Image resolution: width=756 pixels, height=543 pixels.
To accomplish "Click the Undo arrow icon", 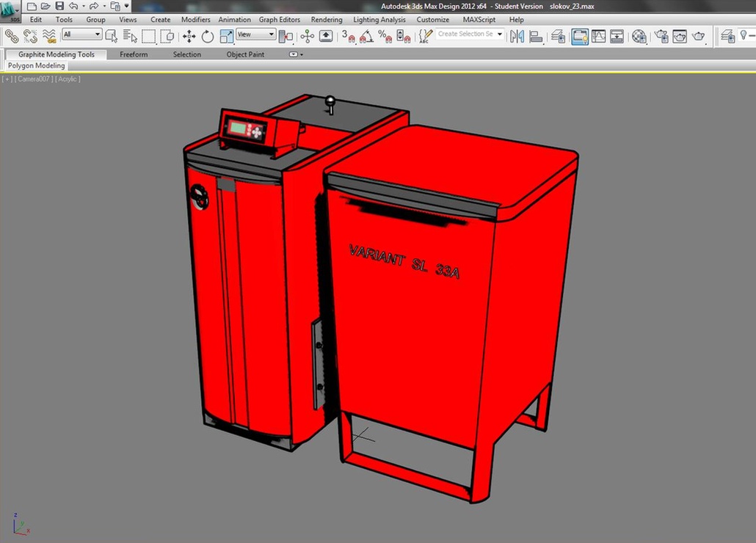I will point(73,7).
